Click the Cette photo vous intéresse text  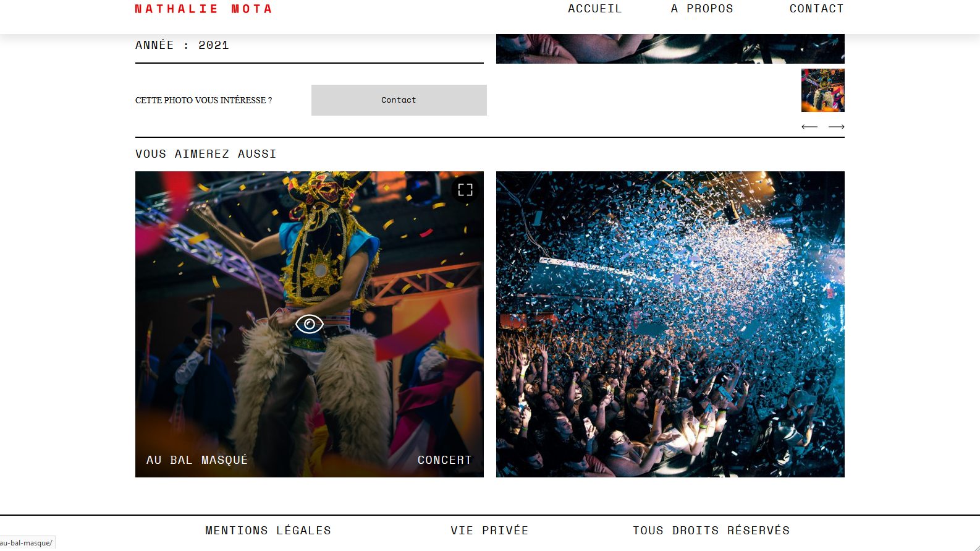click(x=204, y=100)
